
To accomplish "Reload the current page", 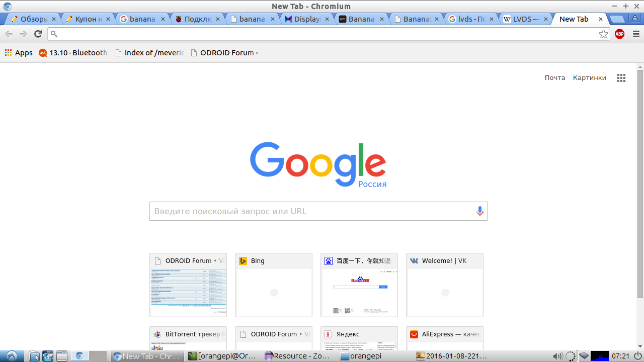I will point(38,34).
